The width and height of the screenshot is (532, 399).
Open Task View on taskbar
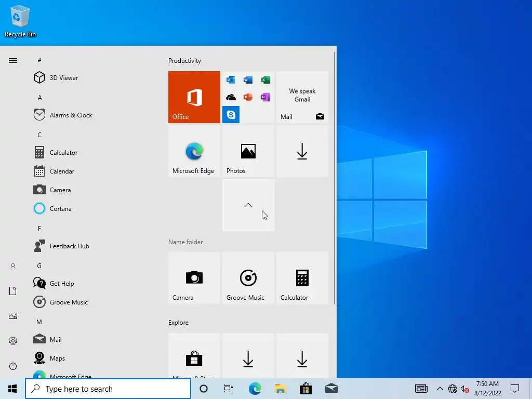point(229,389)
